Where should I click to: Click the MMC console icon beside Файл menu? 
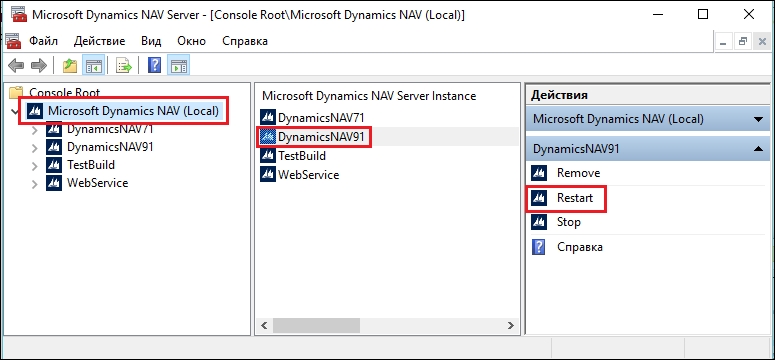(x=13, y=41)
